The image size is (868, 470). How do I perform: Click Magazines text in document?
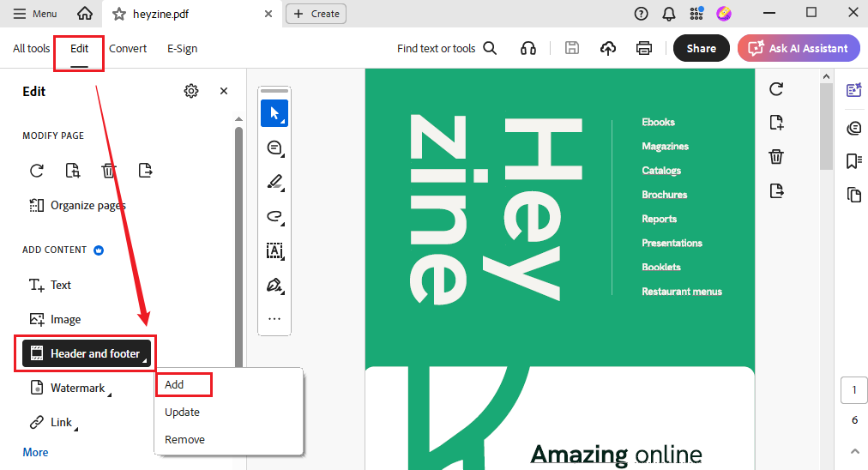[665, 146]
